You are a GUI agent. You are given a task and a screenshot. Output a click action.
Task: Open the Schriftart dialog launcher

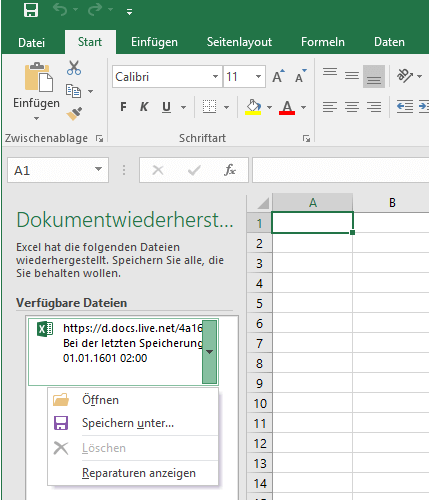[306, 139]
